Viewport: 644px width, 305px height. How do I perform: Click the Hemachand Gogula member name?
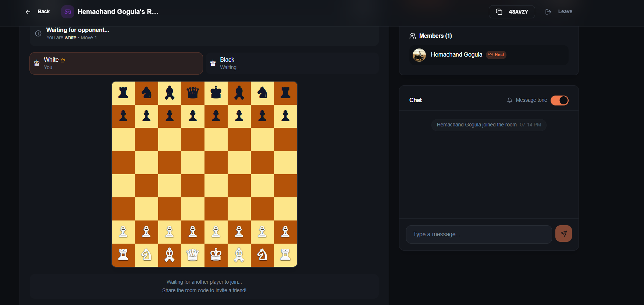(456, 55)
